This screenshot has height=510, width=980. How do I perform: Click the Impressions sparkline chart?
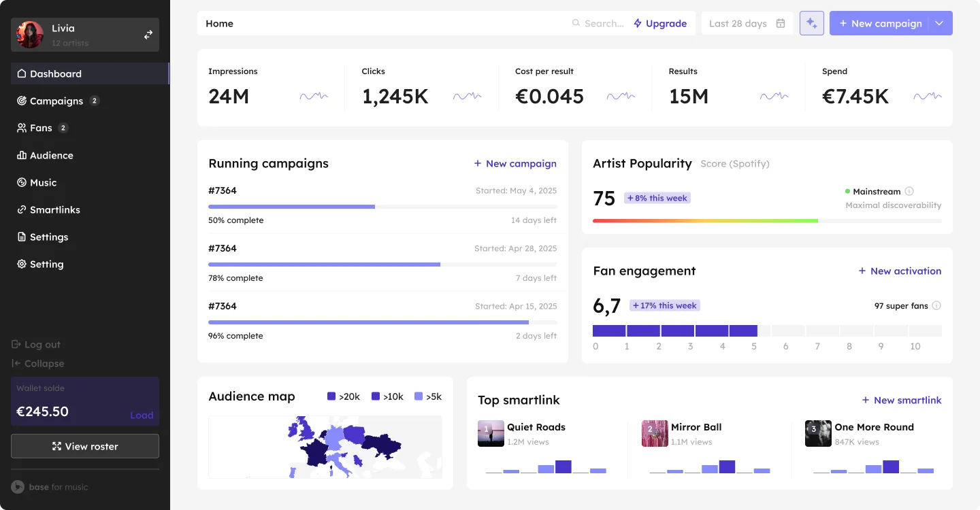click(314, 97)
